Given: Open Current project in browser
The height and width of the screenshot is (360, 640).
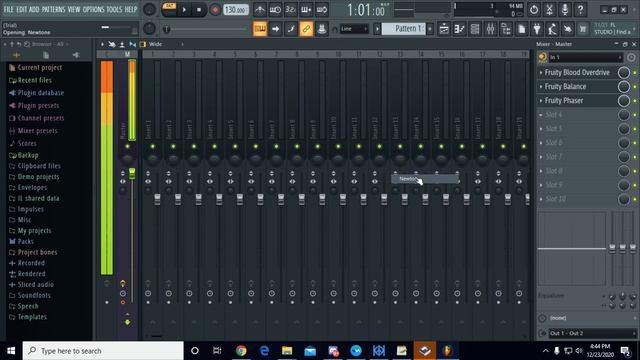Looking at the screenshot, I should point(40,68).
